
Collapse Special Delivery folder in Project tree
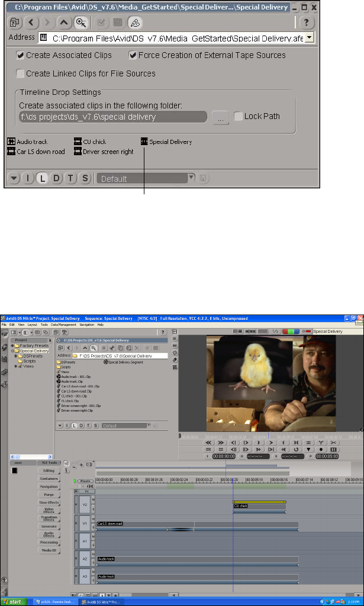tap(12, 351)
